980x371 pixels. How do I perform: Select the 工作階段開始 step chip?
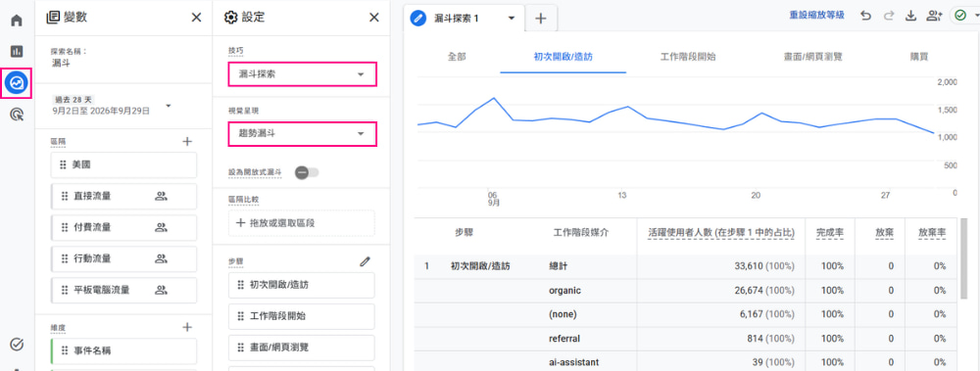pos(302,316)
